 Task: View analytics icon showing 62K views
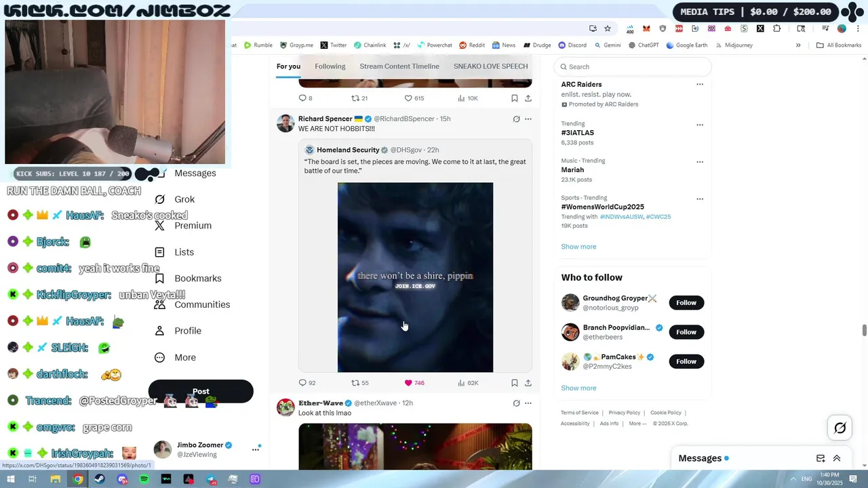[x=461, y=383]
